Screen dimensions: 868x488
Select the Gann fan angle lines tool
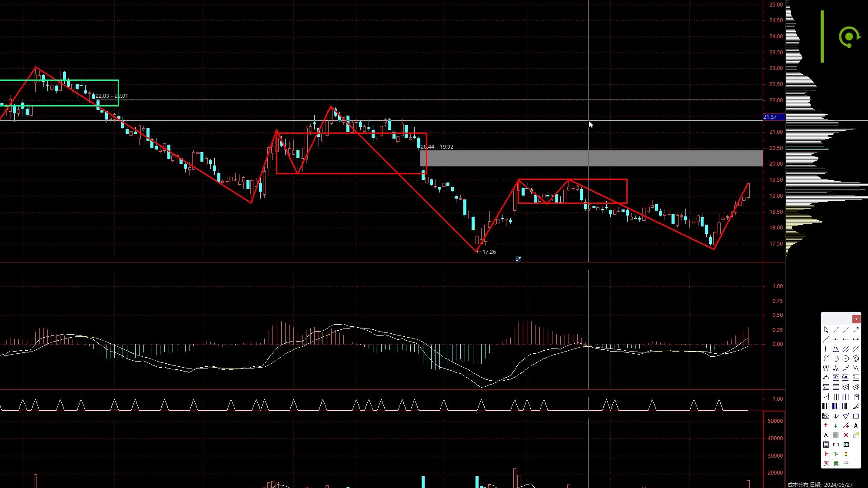826,416
